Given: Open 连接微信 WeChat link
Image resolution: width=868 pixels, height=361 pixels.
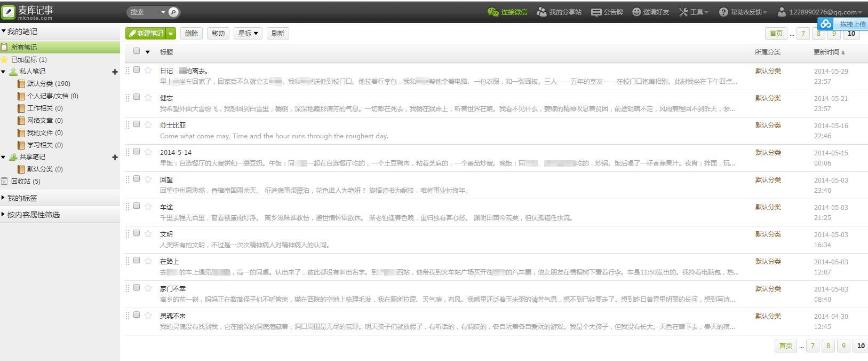Looking at the screenshot, I should [507, 12].
